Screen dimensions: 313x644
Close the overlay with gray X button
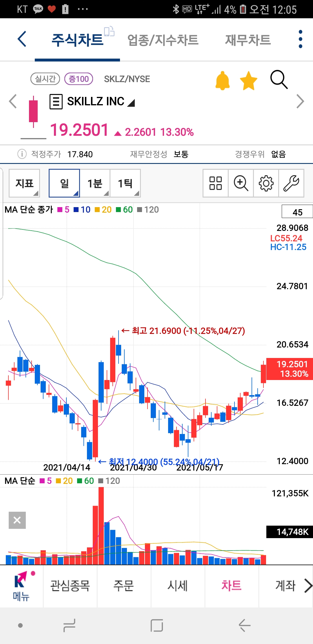tap(17, 520)
